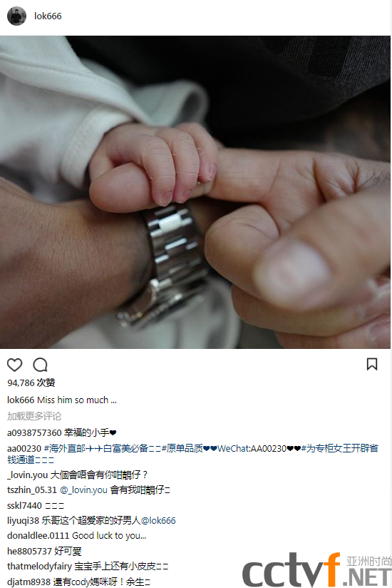The height and width of the screenshot is (588, 392).
Task: Open lok666 username in post header
Action: [48, 16]
